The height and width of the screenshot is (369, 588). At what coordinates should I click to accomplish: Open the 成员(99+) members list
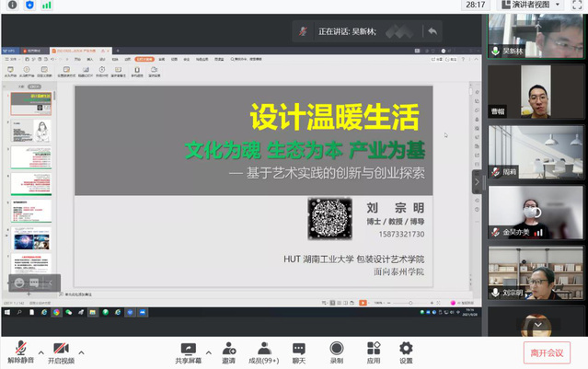[x=264, y=352]
